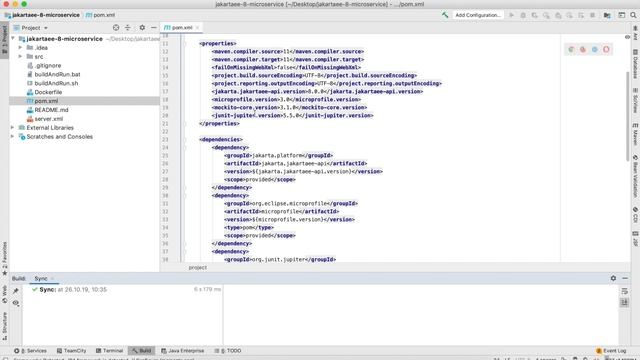Click the jakartaee-8-microservice breadcrumb
The height and width of the screenshot is (360, 640).
[42, 15]
